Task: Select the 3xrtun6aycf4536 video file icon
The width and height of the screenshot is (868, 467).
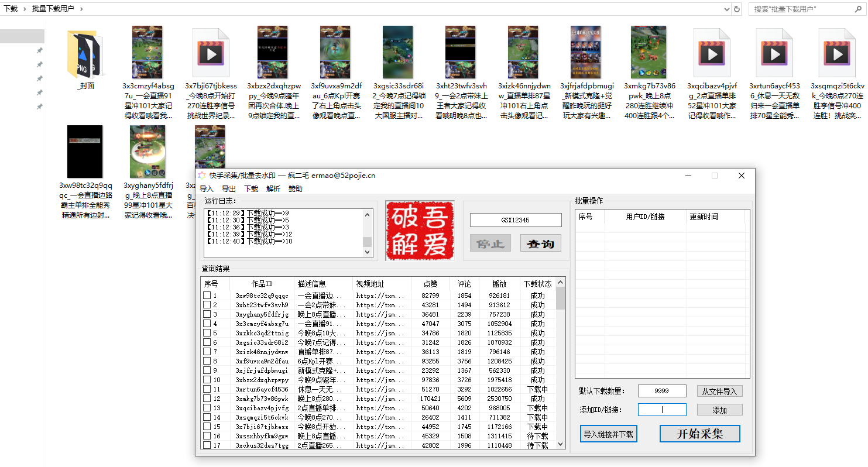Action: (775, 53)
